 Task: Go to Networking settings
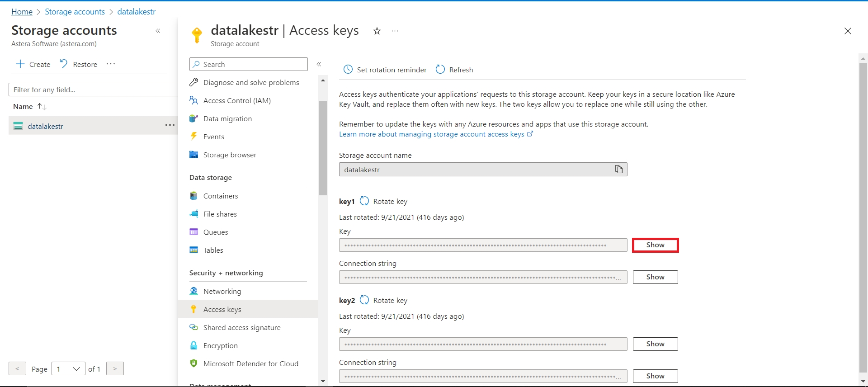222,291
